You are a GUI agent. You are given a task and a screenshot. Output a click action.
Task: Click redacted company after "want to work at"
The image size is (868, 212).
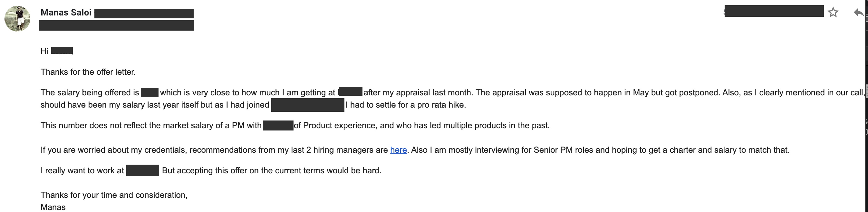tap(142, 170)
